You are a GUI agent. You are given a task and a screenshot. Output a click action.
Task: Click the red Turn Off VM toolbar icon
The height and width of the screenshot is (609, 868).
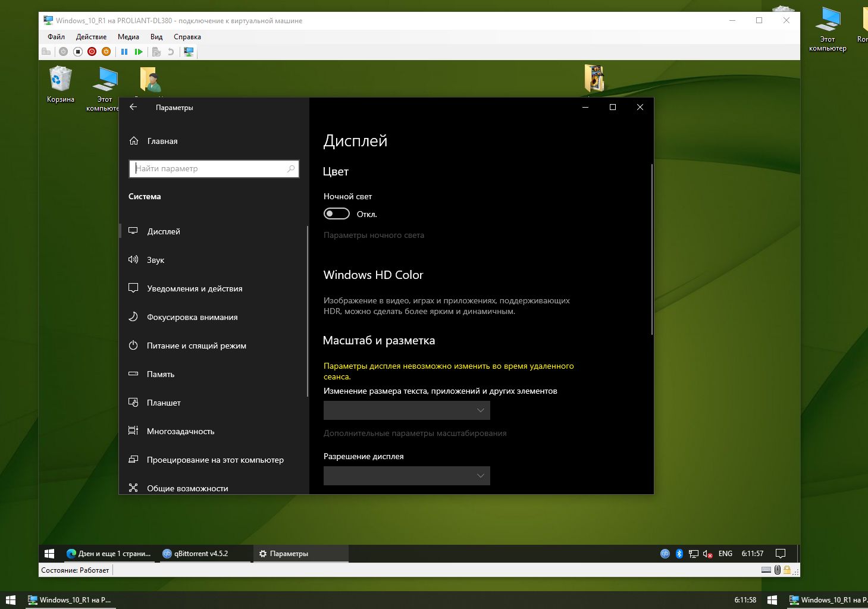point(91,52)
